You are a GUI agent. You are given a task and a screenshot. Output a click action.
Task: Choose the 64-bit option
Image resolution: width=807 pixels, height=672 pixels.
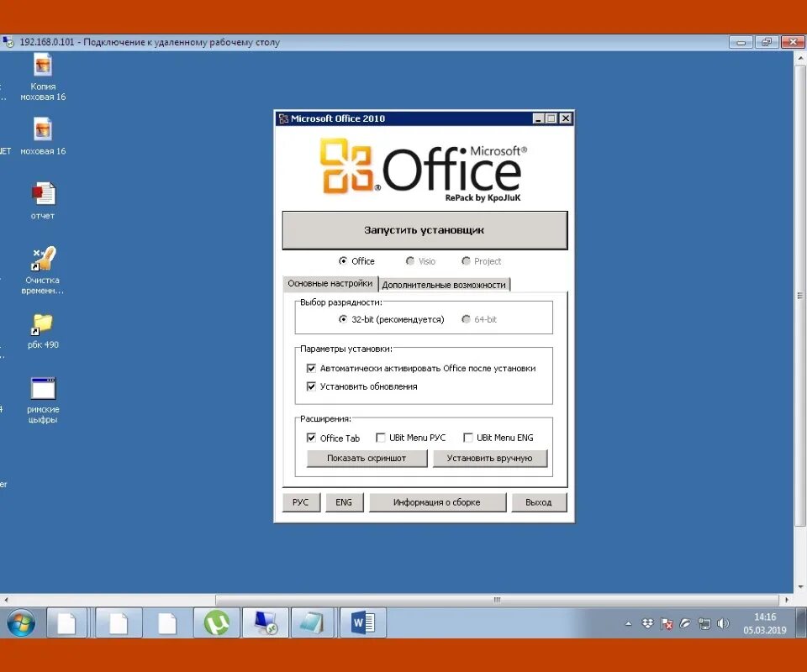click(466, 319)
